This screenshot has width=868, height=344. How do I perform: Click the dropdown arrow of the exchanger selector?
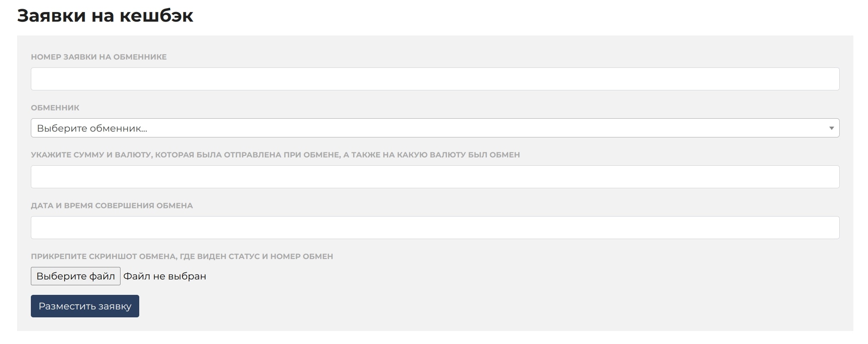831,128
